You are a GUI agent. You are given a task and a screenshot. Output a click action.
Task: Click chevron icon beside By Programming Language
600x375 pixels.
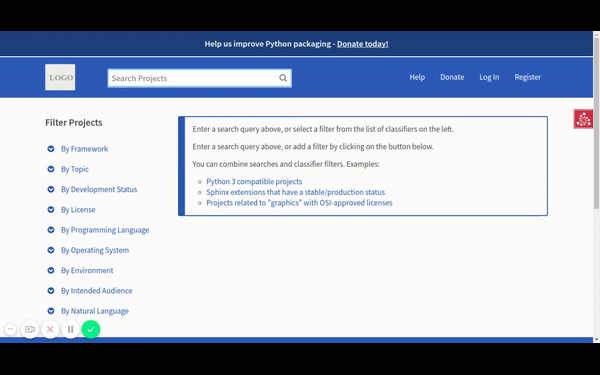(x=51, y=230)
